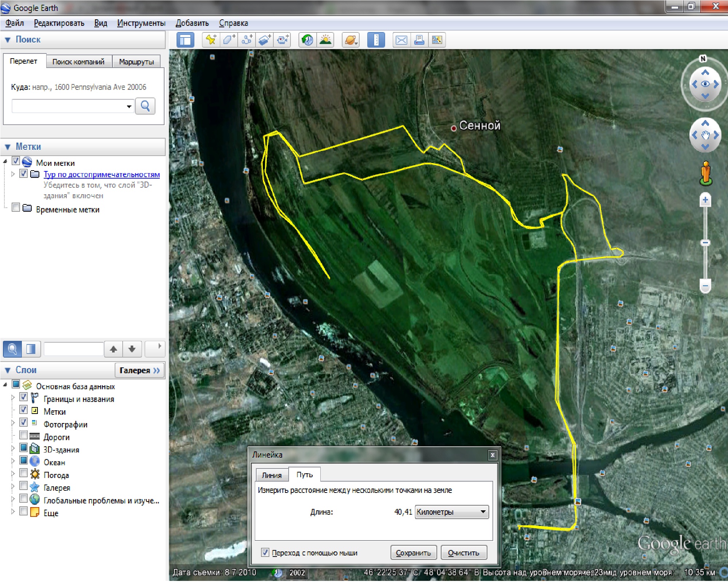Click the Street View pegman icon
Viewport: 728px width, 582px height.
(x=705, y=173)
